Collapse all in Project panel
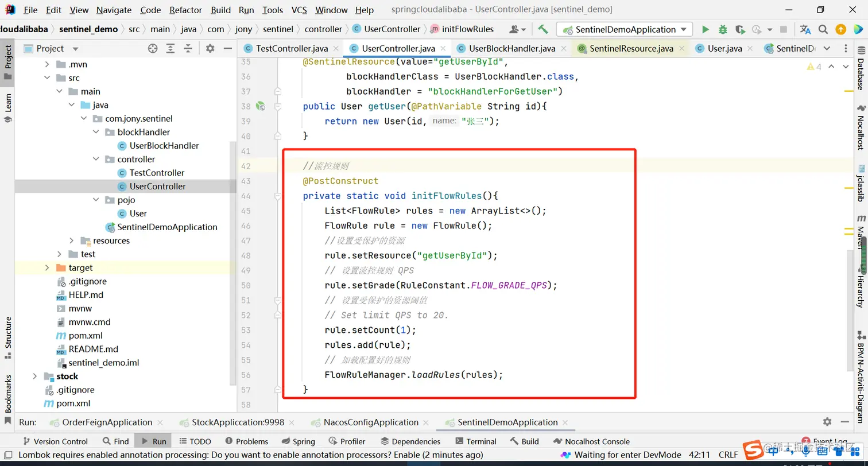Viewport: 868px width, 466px height. click(188, 49)
